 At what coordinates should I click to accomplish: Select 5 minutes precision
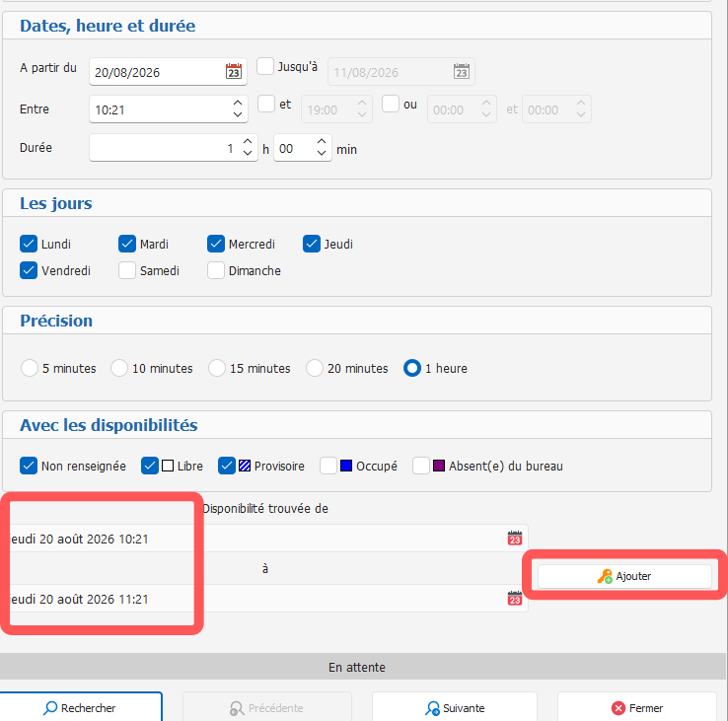pos(30,368)
